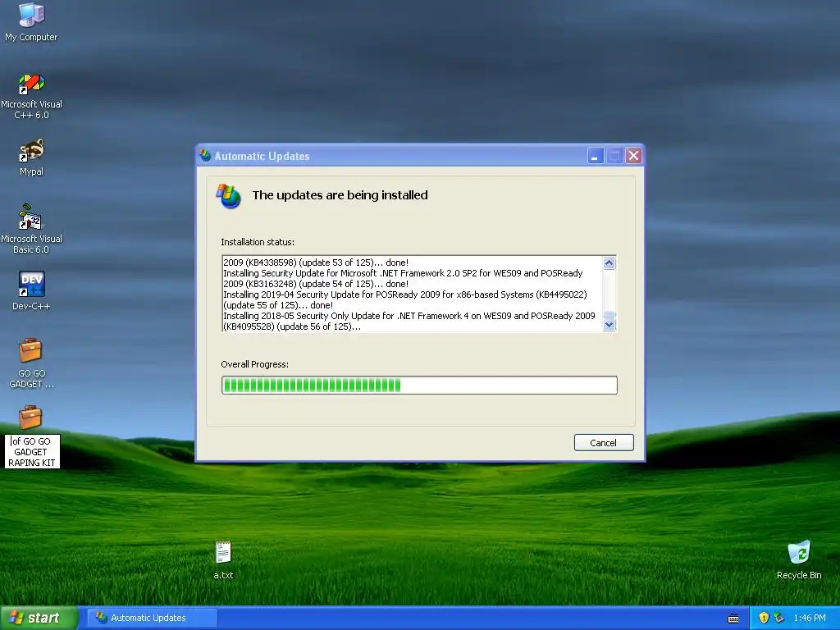This screenshot has width=840, height=630.
Task: Click the Windows Update globe icon in dialog
Action: (229, 196)
